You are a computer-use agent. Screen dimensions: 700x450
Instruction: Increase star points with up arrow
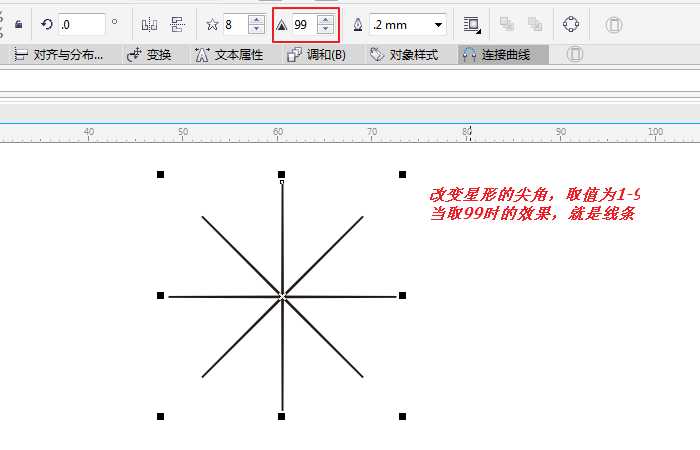pyautogui.click(x=256, y=20)
